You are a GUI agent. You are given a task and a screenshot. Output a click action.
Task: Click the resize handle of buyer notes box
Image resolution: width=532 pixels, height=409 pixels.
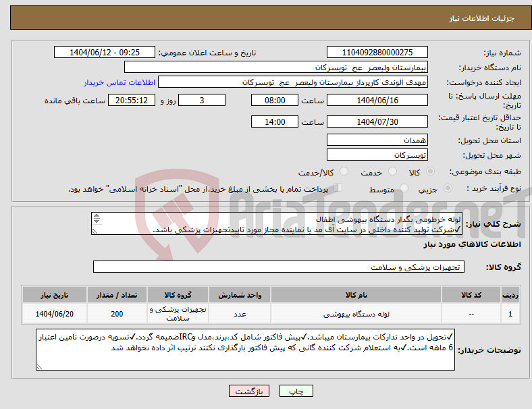click(39, 366)
